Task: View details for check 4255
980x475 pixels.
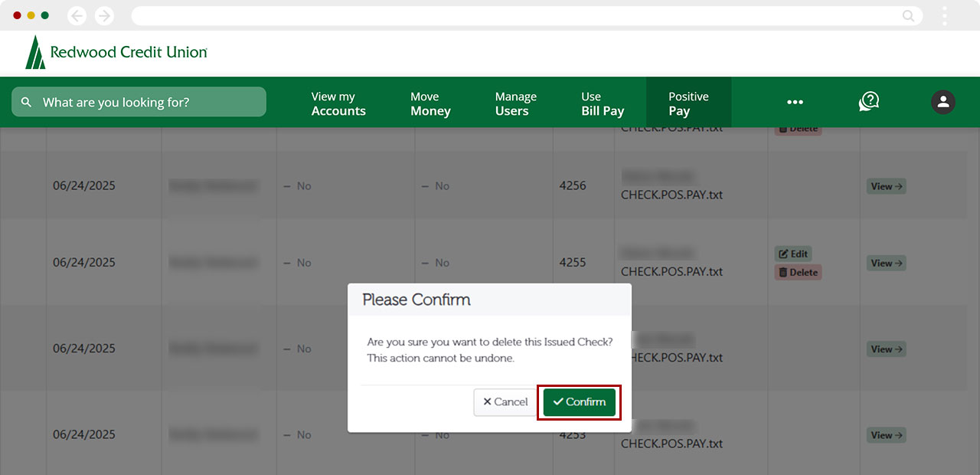Action: click(887, 263)
